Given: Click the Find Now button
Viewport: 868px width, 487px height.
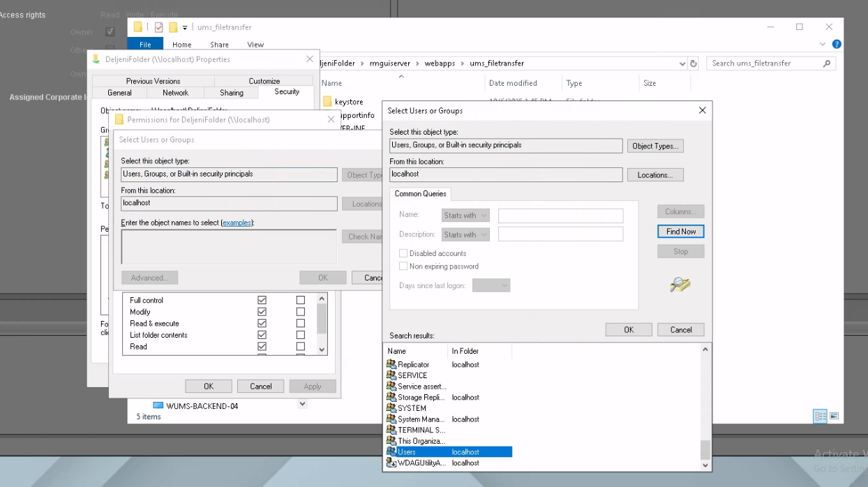Looking at the screenshot, I should tap(680, 232).
